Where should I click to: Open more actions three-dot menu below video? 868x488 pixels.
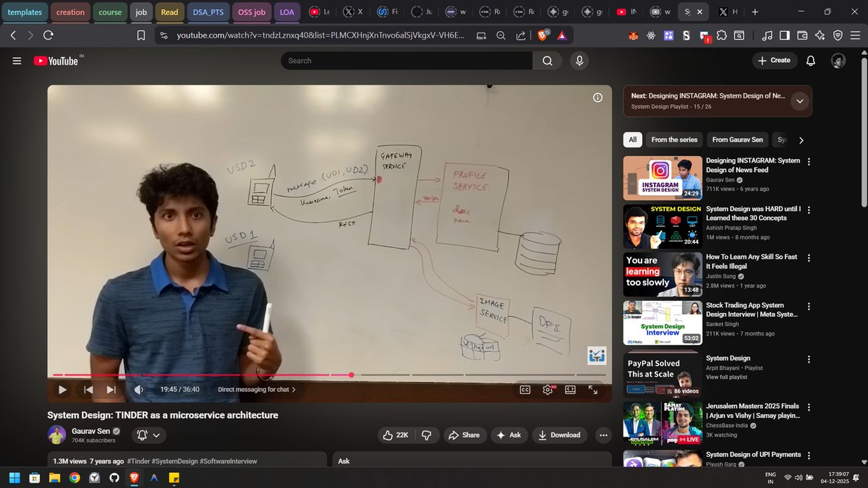[x=603, y=435]
